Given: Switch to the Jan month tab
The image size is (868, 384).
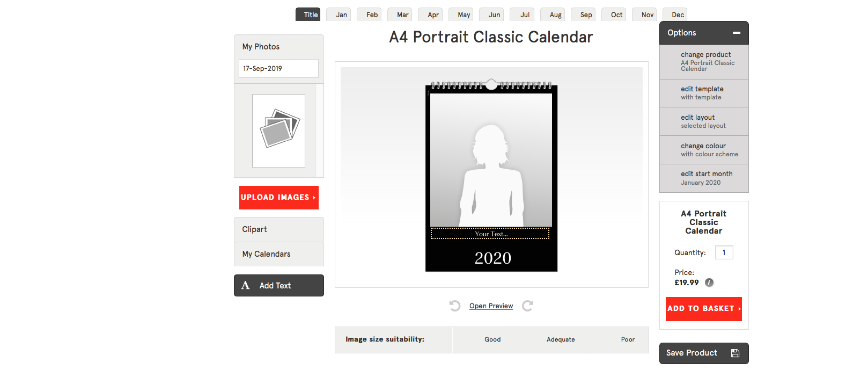Looking at the screenshot, I should pos(341,15).
